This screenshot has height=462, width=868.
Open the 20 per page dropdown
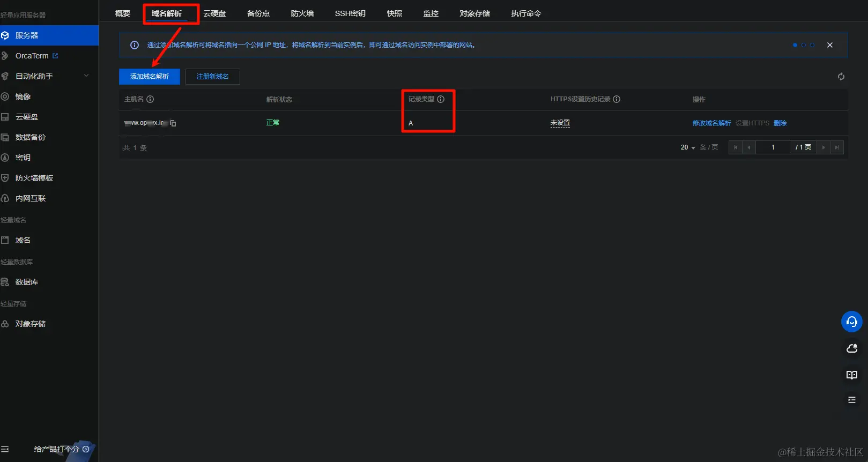(688, 147)
